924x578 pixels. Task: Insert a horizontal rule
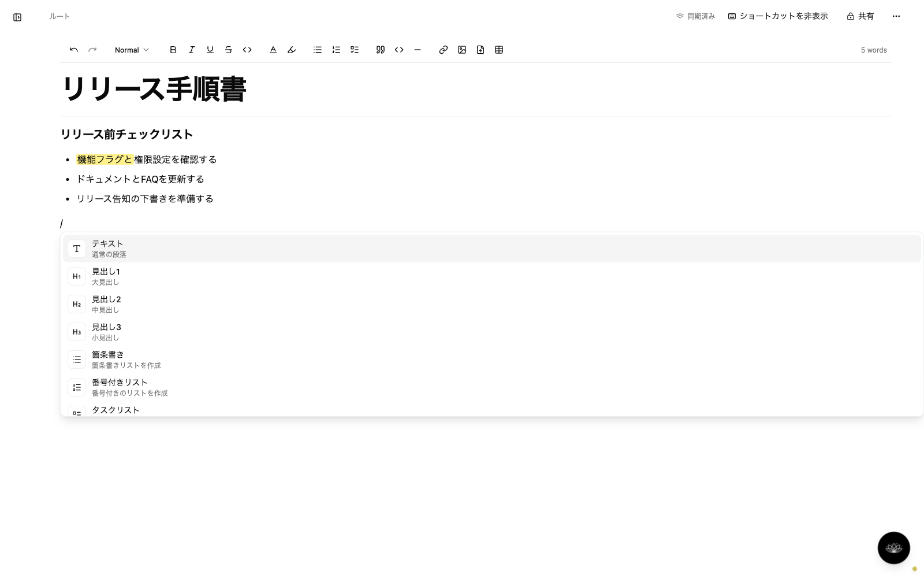click(x=418, y=50)
